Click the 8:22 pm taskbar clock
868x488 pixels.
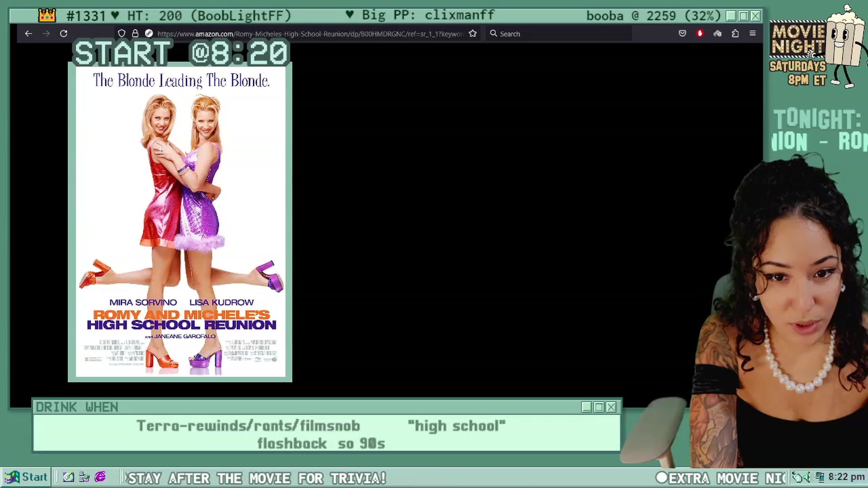[846, 477]
